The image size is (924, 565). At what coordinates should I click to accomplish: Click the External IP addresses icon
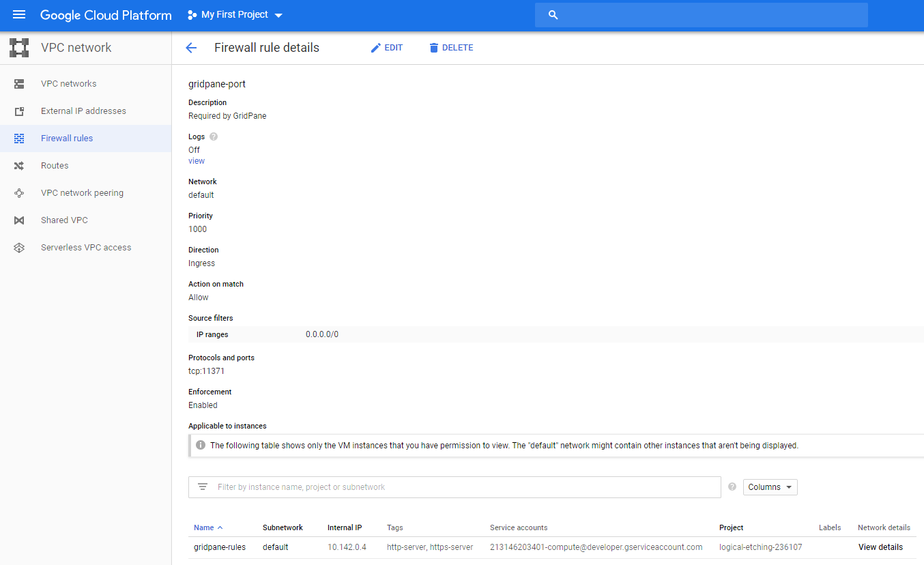coord(19,111)
